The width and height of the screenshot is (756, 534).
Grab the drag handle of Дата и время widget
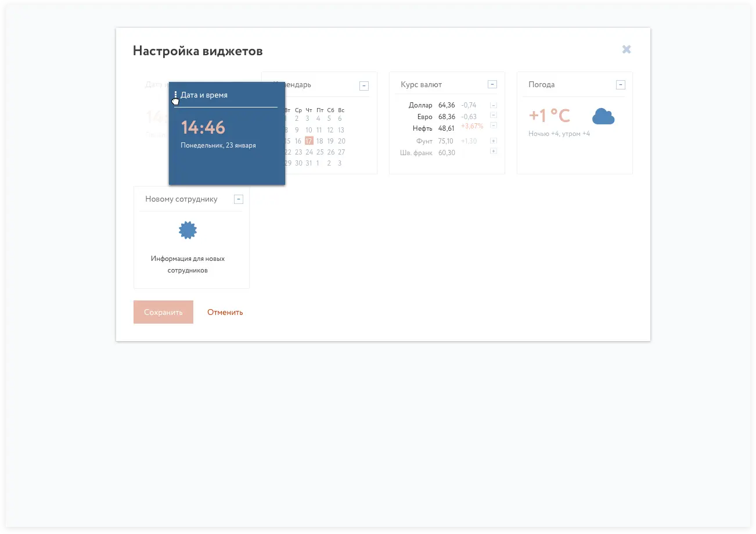pos(176,95)
